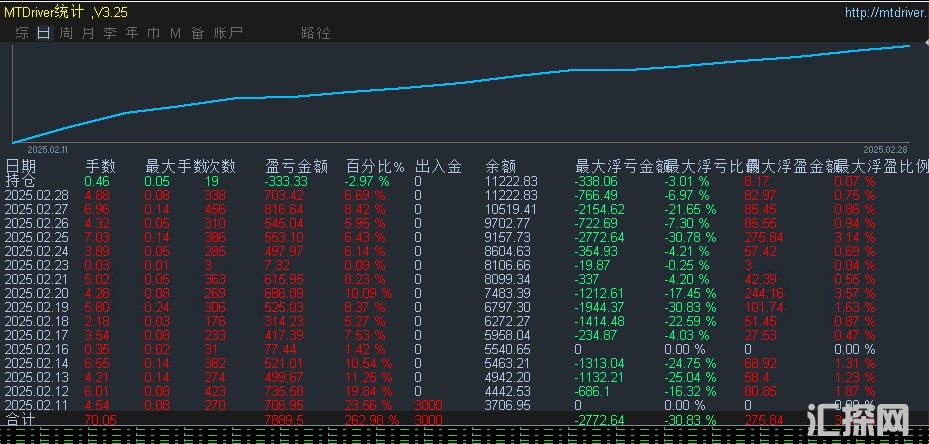Click the balance value 9702.77
The image size is (929, 444).
[x=508, y=223]
